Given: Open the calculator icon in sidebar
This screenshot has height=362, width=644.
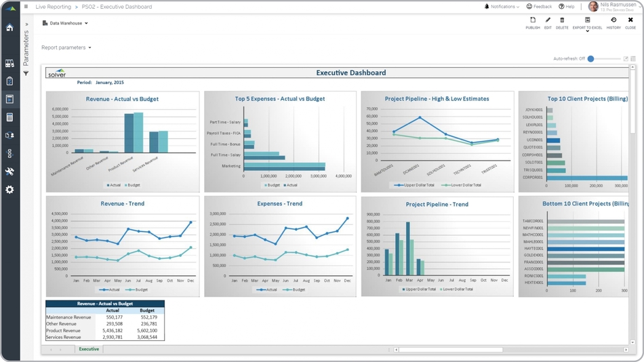Looking at the screenshot, I should click(9, 117).
